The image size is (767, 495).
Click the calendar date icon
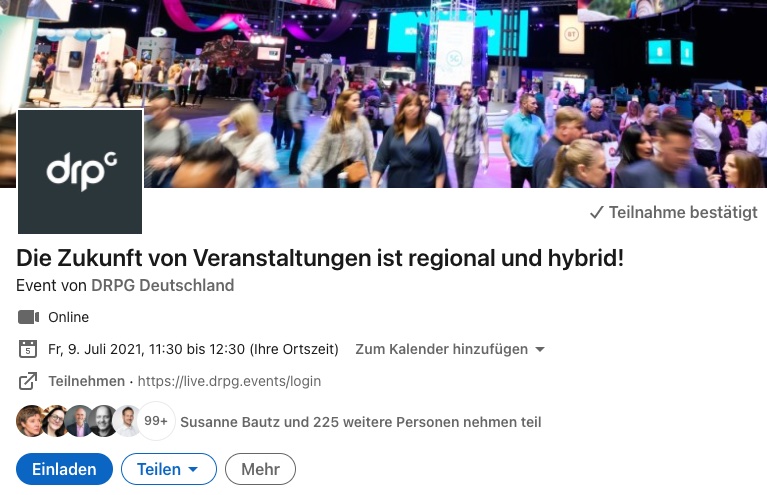coord(28,349)
